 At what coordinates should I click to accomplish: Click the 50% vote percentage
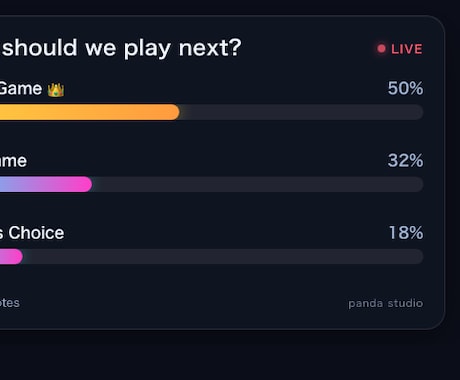pos(405,88)
